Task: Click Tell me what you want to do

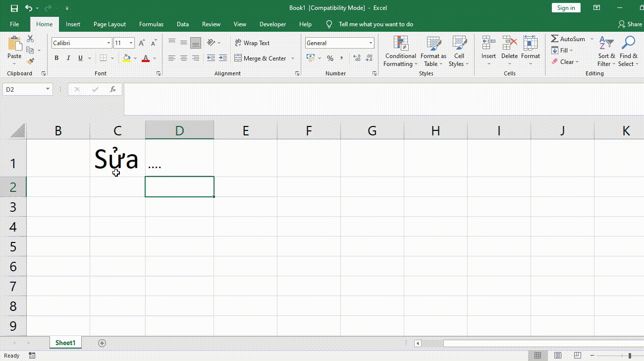Action: [x=376, y=24]
